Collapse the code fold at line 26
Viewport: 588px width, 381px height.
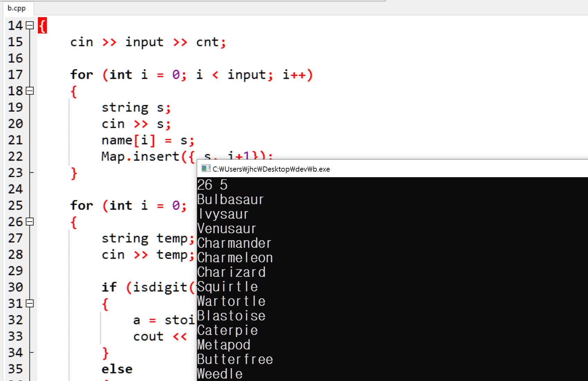[30, 222]
